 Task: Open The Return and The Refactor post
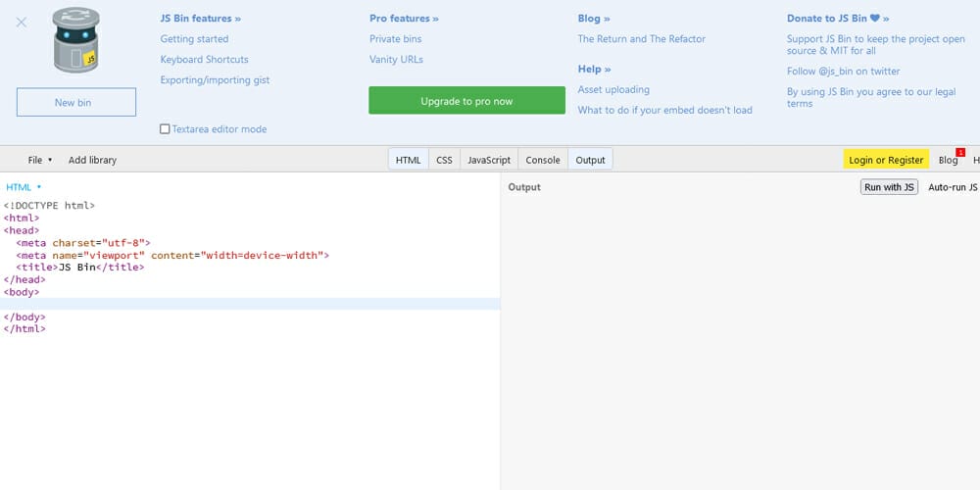(x=642, y=39)
